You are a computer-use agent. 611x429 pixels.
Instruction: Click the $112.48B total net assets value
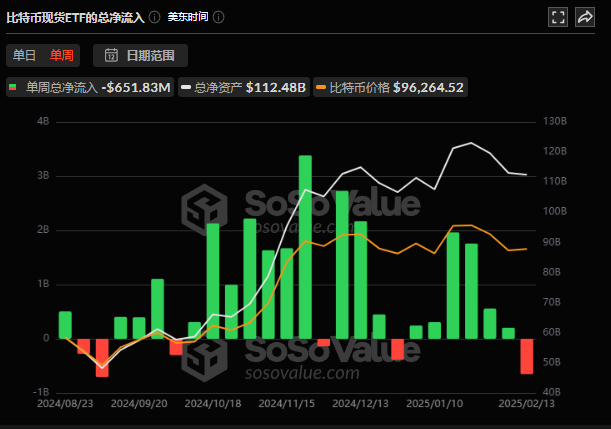click(x=276, y=87)
